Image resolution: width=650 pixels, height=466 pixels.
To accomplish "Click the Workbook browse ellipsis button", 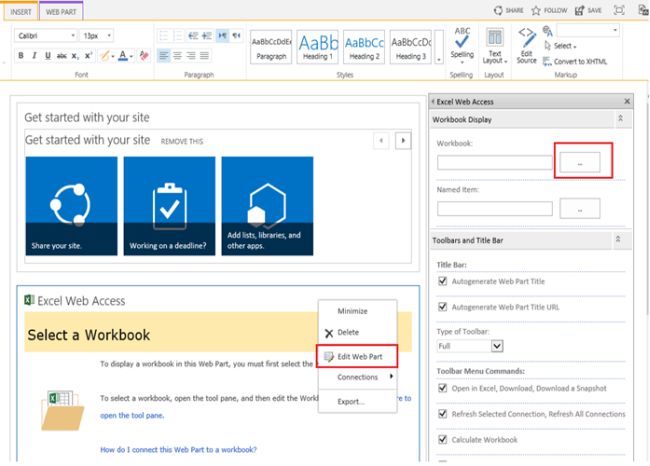I will pyautogui.click(x=580, y=162).
